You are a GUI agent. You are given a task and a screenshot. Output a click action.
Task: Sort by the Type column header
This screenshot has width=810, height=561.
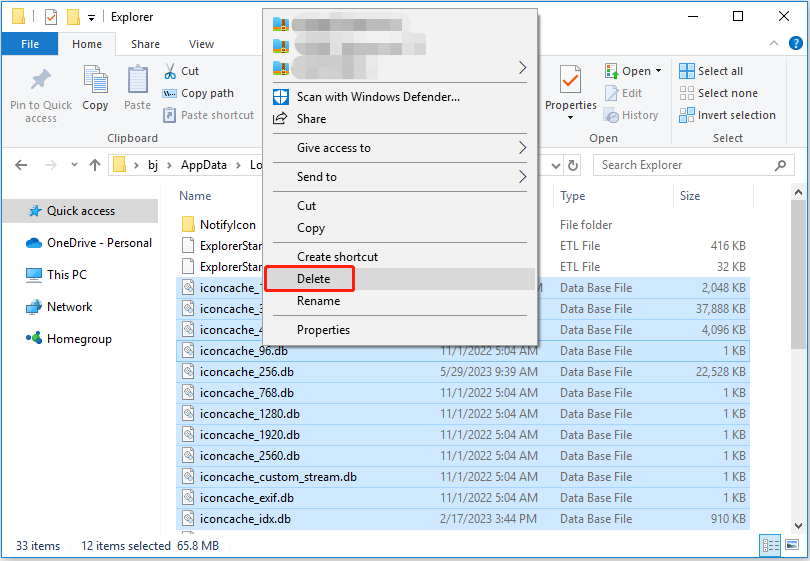click(572, 196)
